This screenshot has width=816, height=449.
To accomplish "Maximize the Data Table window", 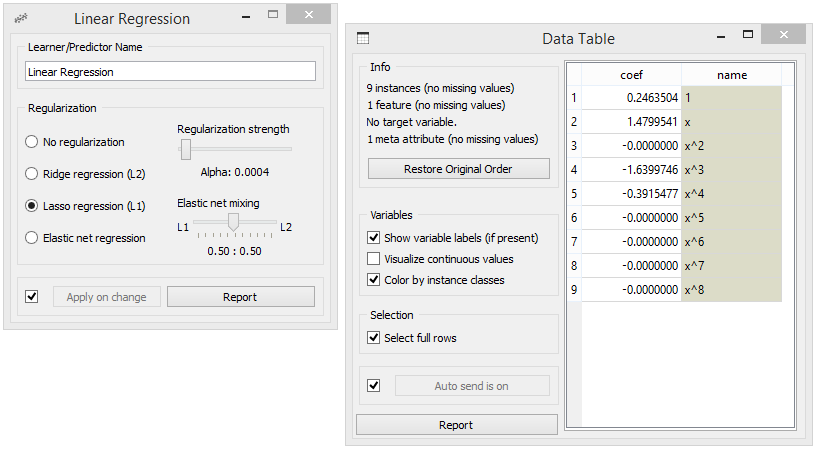I will [748, 34].
